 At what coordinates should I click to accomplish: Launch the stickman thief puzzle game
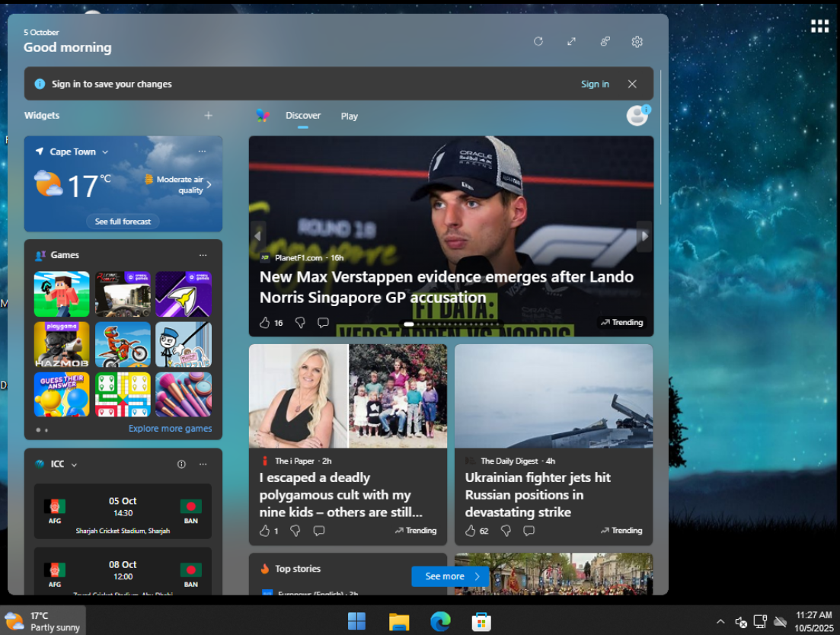pyautogui.click(x=184, y=344)
